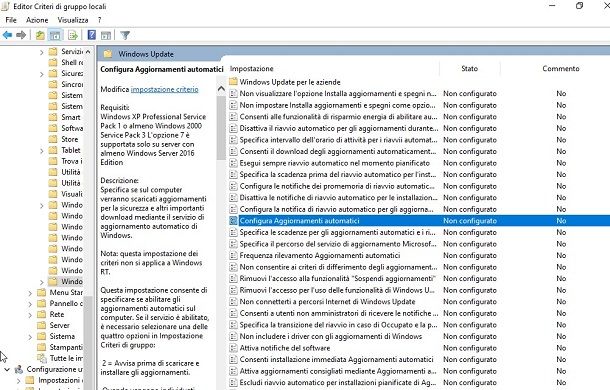Select Consenti il download degli aggiornamenti policy

[338, 151]
